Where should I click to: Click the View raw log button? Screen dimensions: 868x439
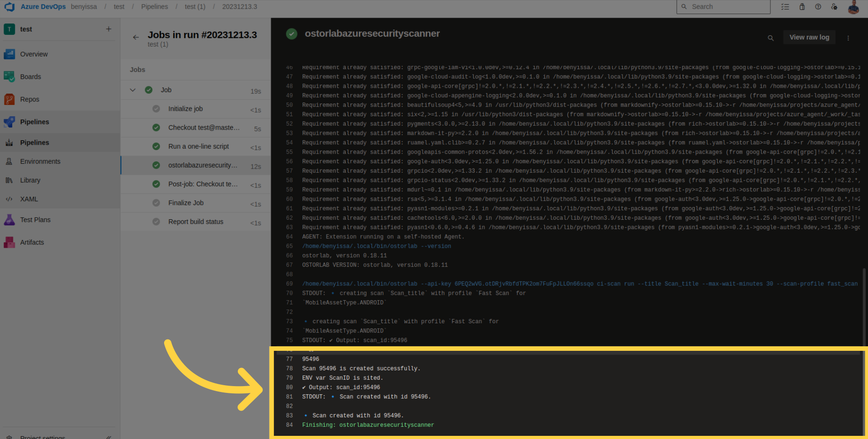(x=809, y=37)
